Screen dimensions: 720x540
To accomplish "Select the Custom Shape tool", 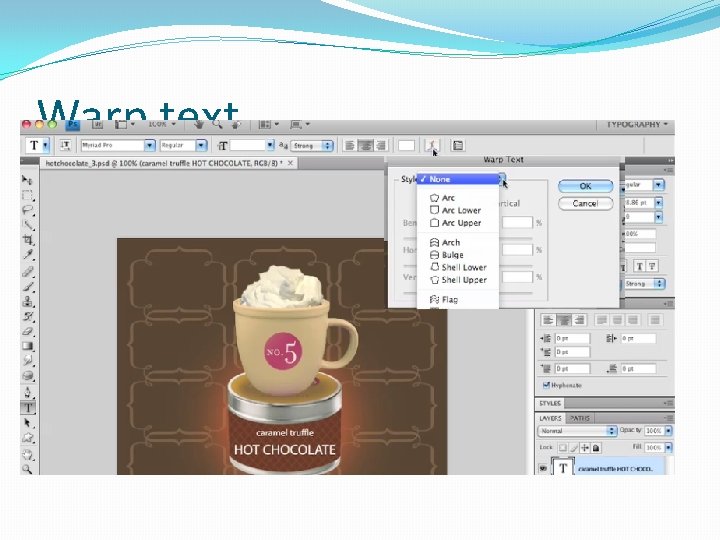I will tap(28, 438).
